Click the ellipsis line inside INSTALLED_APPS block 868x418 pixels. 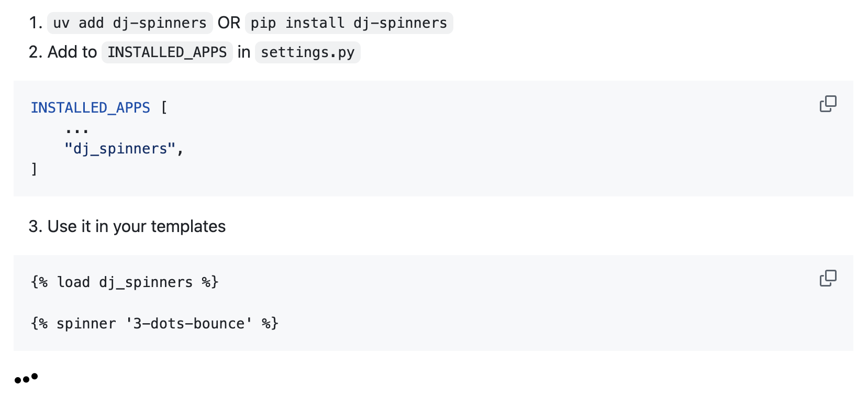click(77, 129)
